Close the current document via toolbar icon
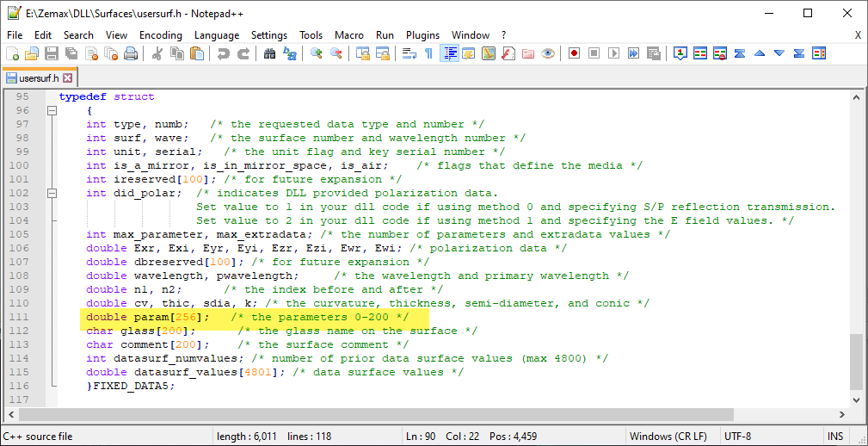 [x=91, y=53]
